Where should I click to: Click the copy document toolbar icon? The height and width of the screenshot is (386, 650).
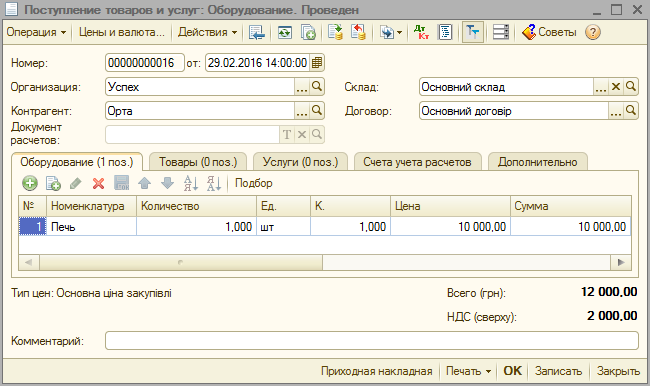308,32
